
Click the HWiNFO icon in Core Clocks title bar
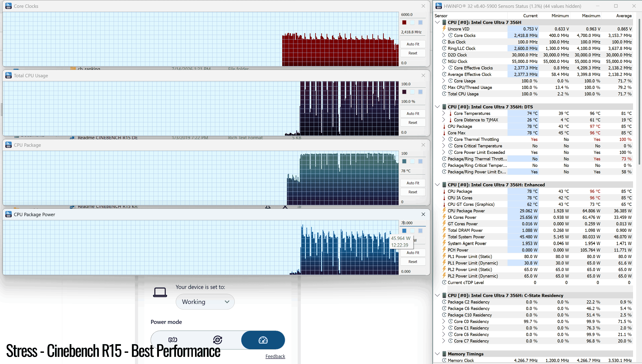coord(8,6)
